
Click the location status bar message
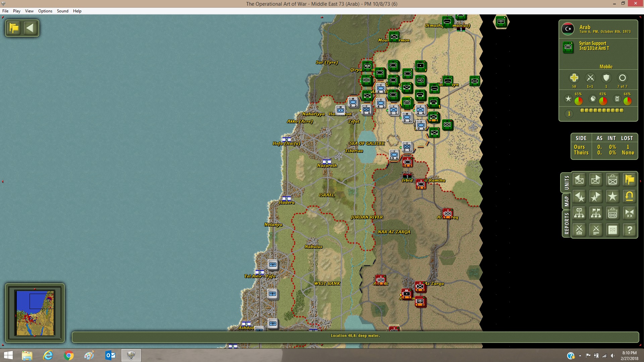tap(355, 336)
